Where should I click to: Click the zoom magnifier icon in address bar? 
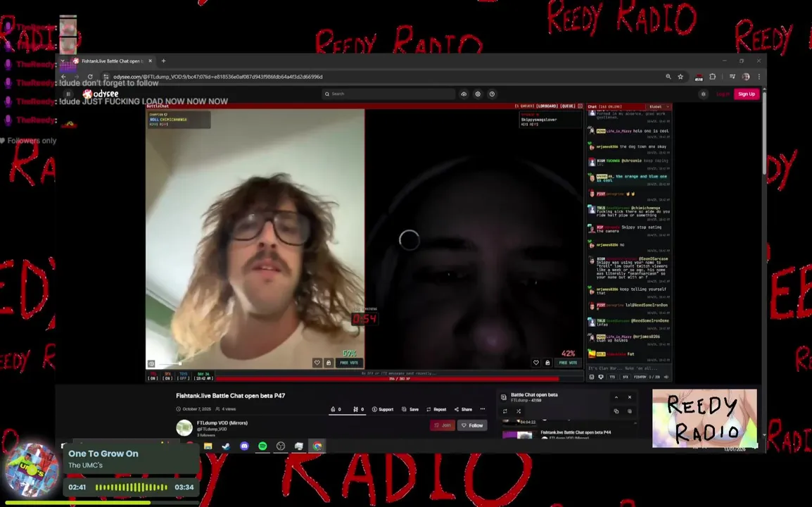pos(668,77)
